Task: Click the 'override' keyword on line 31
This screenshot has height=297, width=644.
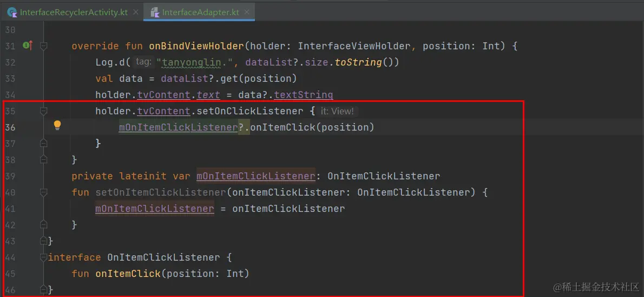Action: 95,46
